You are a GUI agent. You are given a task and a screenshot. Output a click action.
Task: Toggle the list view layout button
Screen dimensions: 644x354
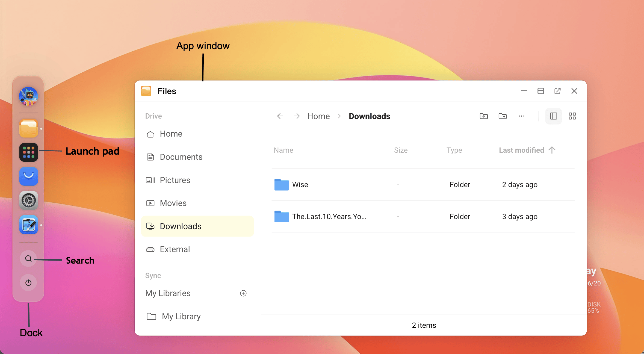pos(553,116)
